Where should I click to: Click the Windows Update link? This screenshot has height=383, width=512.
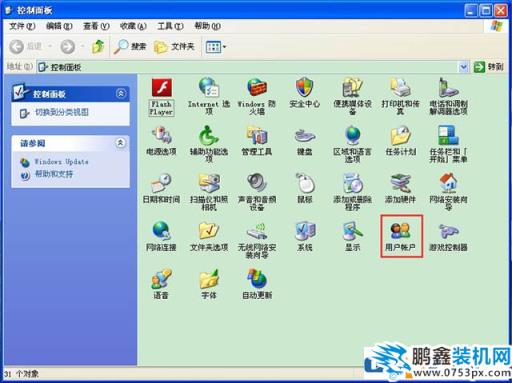[61, 162]
